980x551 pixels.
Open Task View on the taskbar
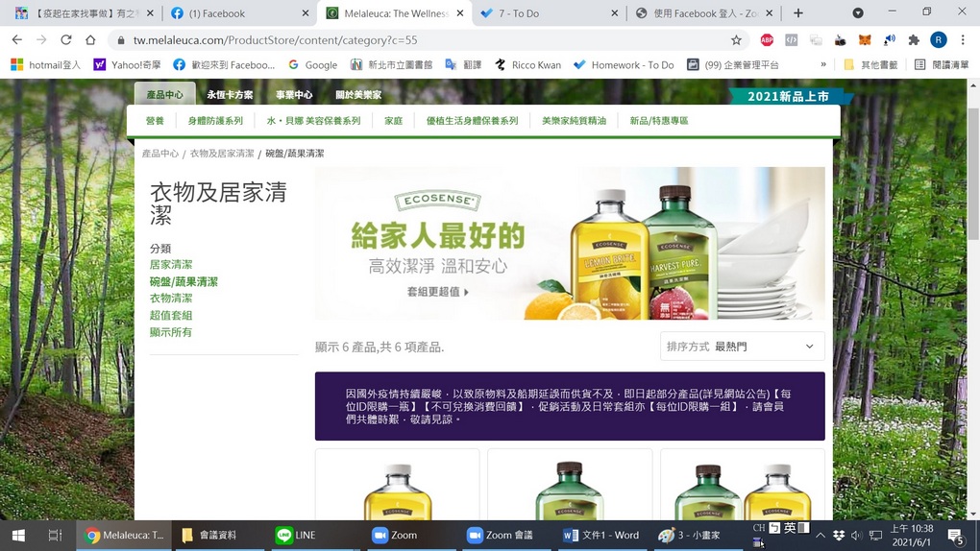coord(55,536)
